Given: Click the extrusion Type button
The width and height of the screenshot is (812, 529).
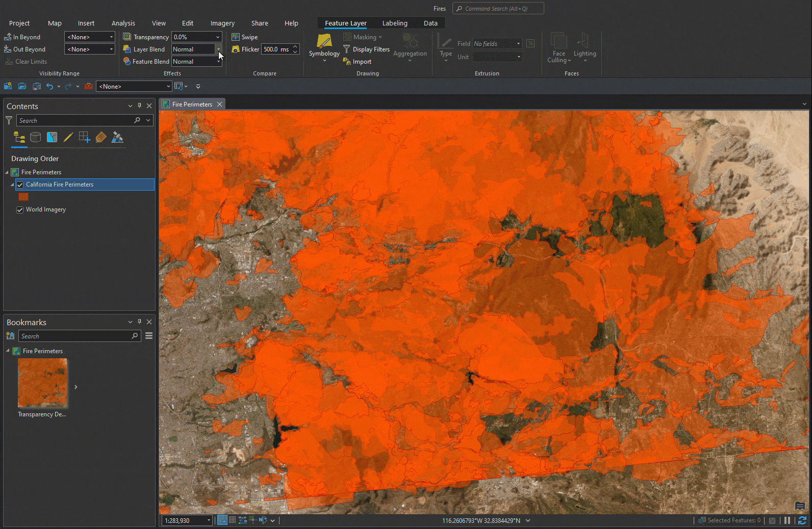Looking at the screenshot, I should tap(446, 48).
